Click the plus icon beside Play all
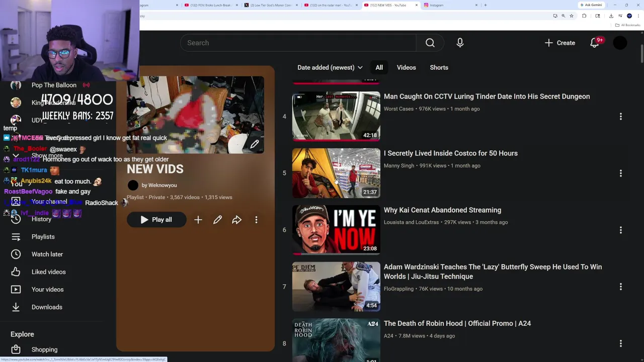Viewport: 644px width, 362px height. pyautogui.click(x=198, y=220)
